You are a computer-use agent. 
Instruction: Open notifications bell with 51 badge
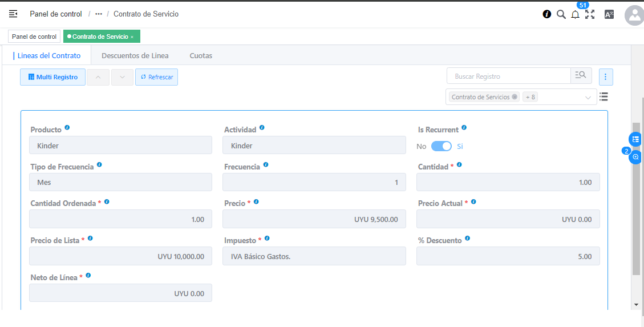click(575, 14)
